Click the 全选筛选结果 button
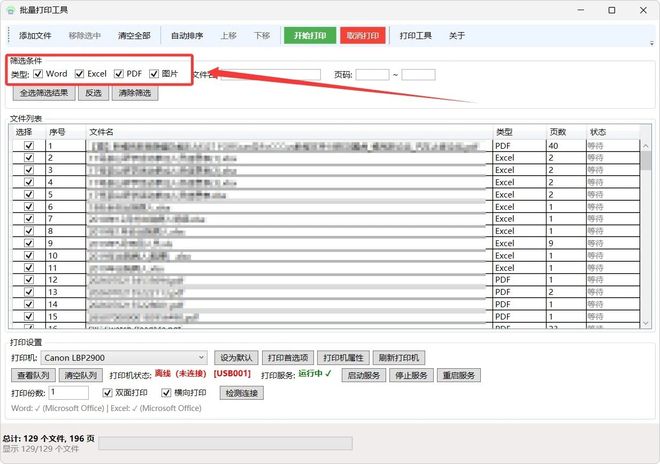Screen dimensions: 660x464 (x=44, y=93)
